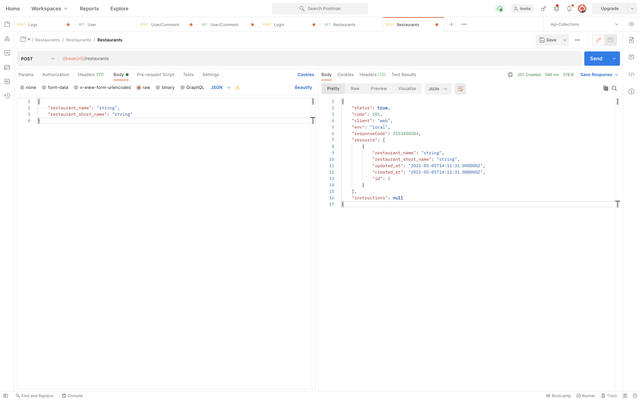Open Collections in the left sidebar
Image resolution: width=640 pixels, height=400 pixels.
[x=7, y=24]
